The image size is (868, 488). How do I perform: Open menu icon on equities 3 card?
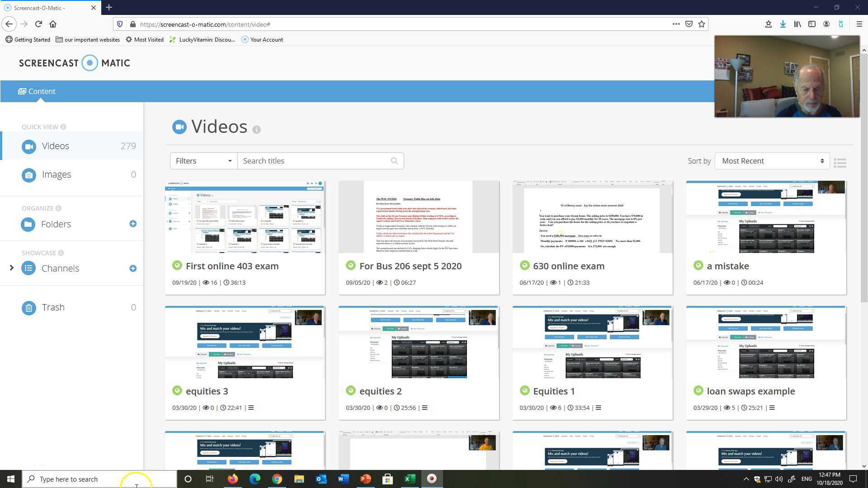pos(251,408)
